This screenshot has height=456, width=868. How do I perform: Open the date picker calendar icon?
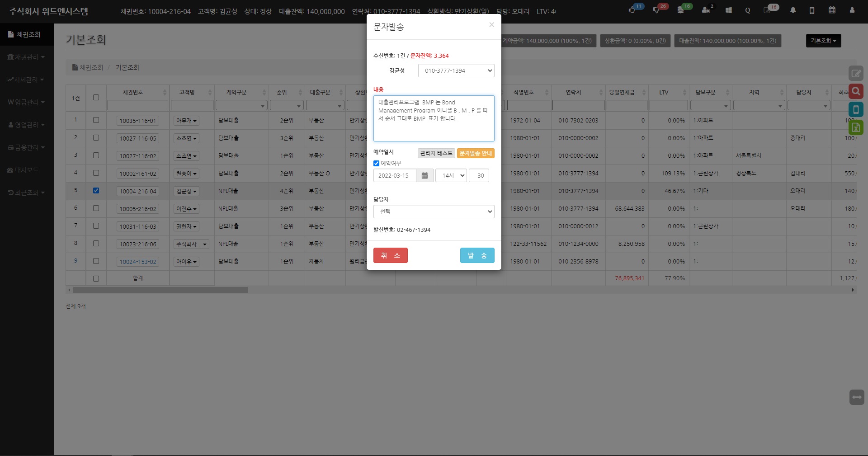(x=425, y=175)
